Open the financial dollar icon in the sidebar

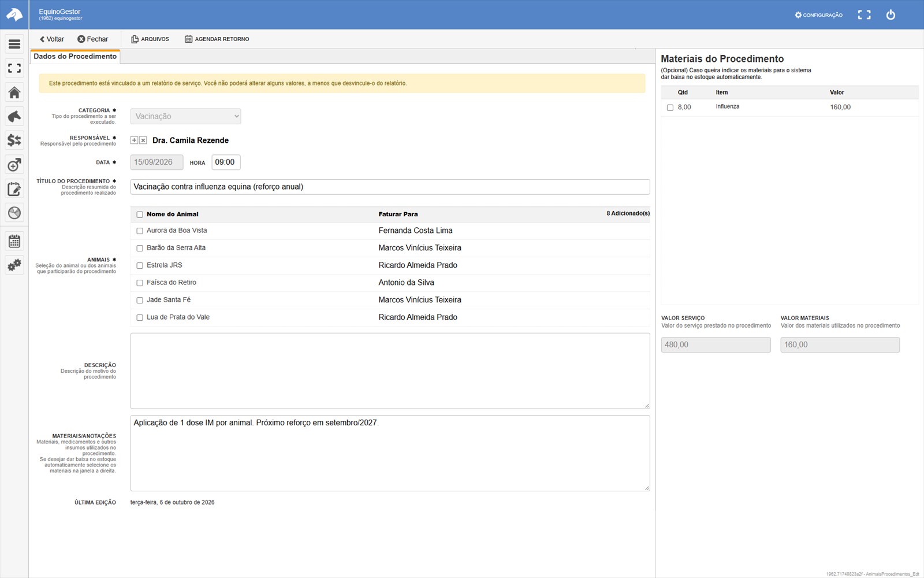(x=14, y=140)
